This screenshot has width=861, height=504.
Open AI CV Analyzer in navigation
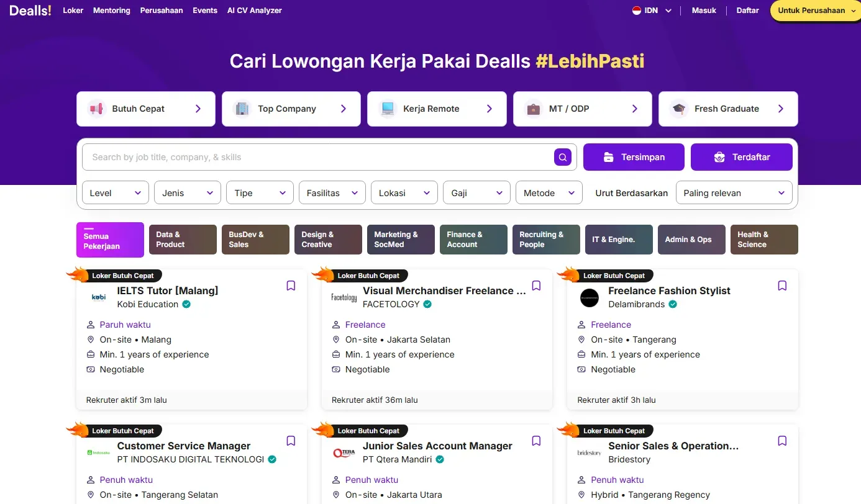[x=255, y=11]
